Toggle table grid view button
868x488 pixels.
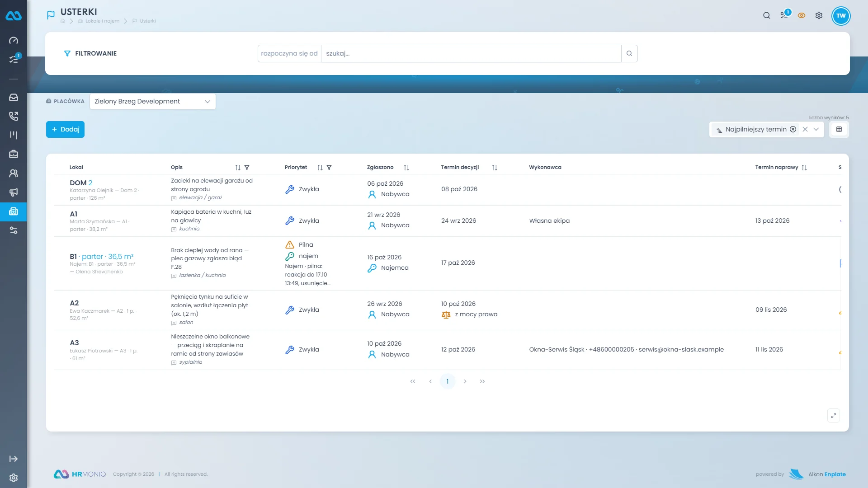pos(839,129)
